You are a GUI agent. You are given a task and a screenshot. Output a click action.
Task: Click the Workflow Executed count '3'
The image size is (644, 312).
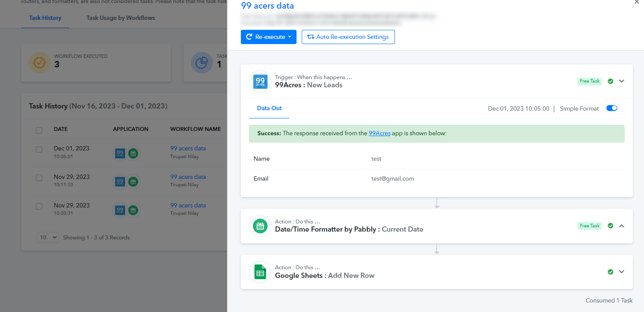[x=57, y=65]
